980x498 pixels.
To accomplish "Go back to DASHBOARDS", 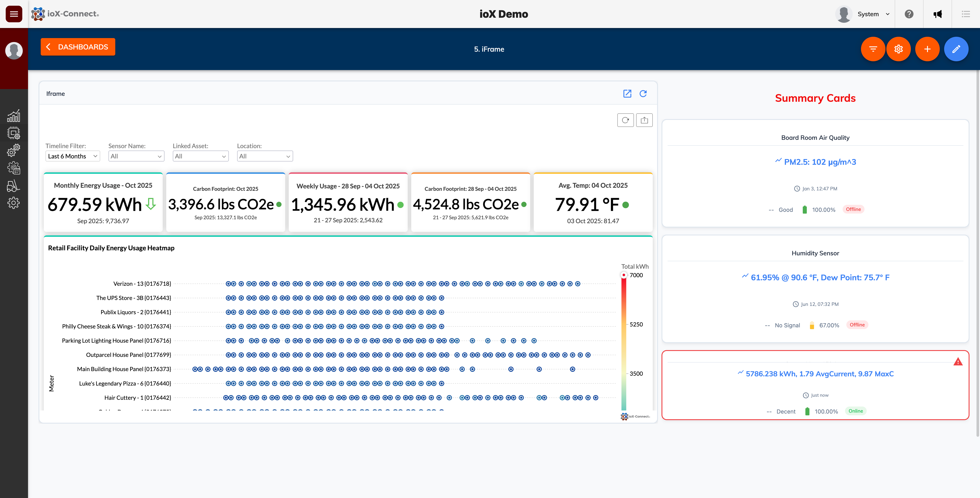I will (78, 47).
